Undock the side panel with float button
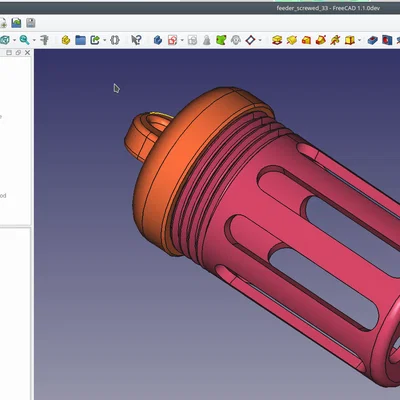 tap(18, 53)
